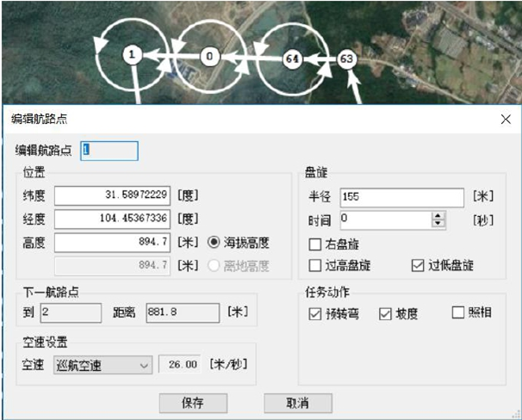Uncheck the 预转弯 checkbox
This screenshot has width=522, height=420.
coord(315,313)
